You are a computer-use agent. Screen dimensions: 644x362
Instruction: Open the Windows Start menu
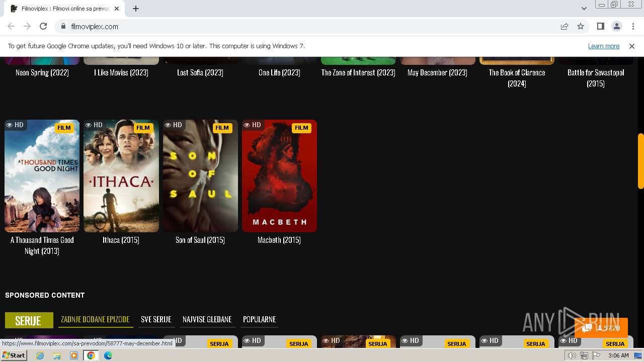[x=14, y=355]
